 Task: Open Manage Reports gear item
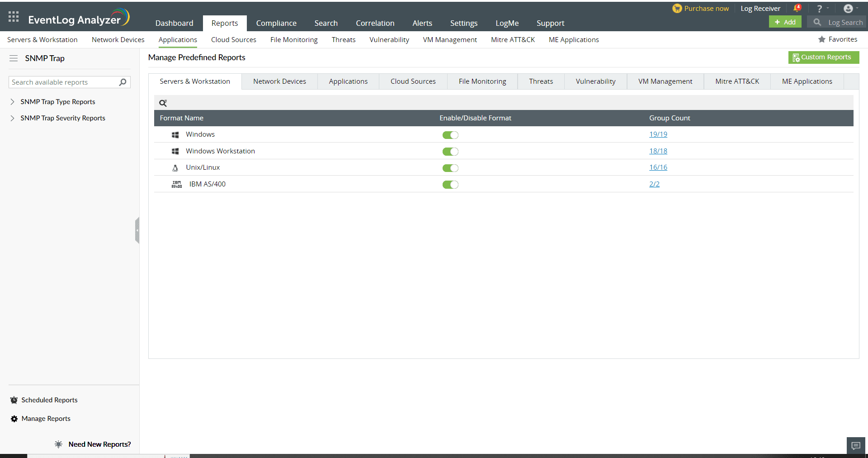pyautogui.click(x=46, y=419)
